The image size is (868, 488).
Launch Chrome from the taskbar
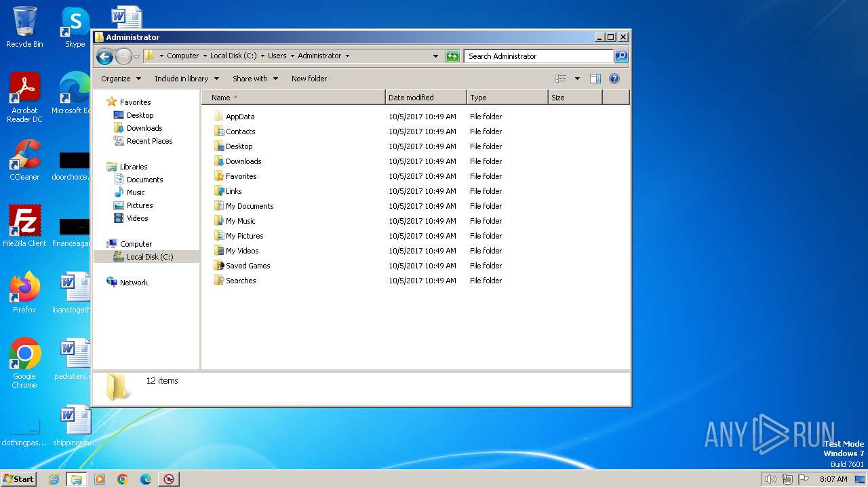(123, 479)
